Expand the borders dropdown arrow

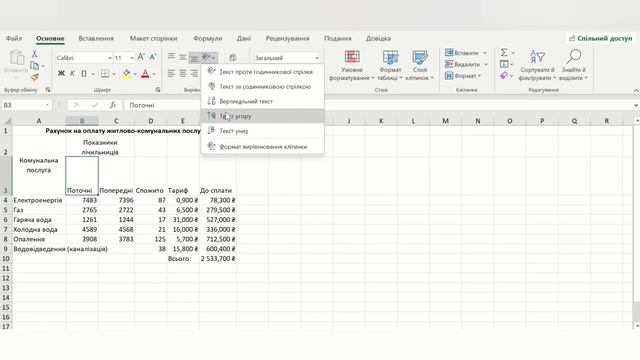coord(114,74)
